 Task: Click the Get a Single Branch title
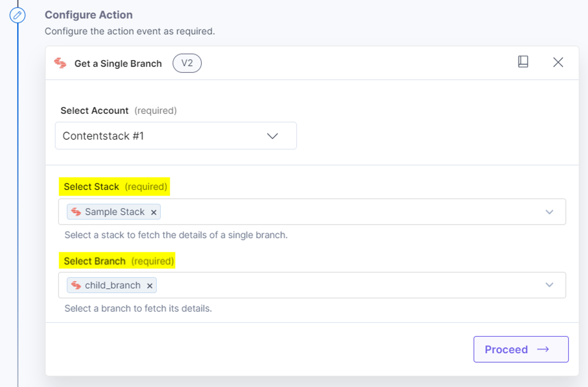pyautogui.click(x=118, y=64)
